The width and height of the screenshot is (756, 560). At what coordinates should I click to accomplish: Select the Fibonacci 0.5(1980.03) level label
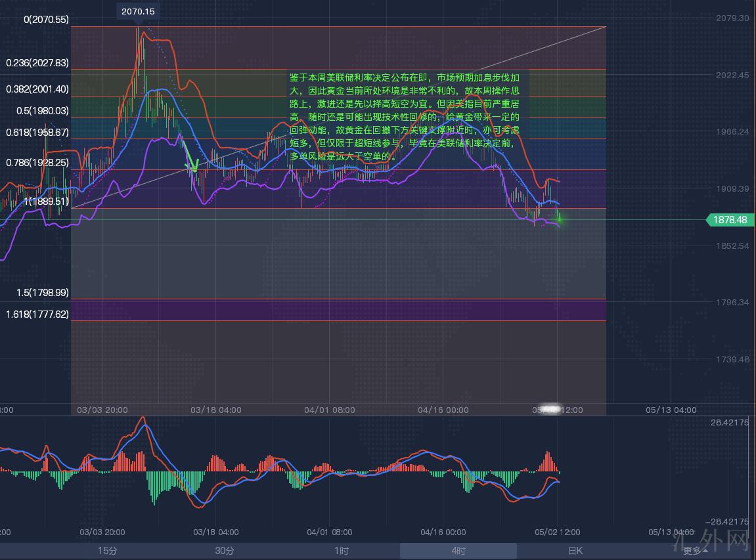42,111
